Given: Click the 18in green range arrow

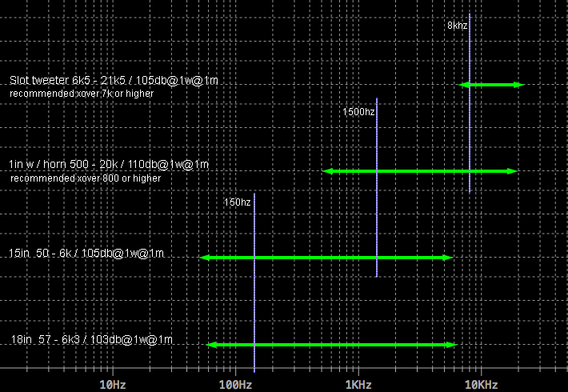Looking at the screenshot, I should tap(332, 345).
